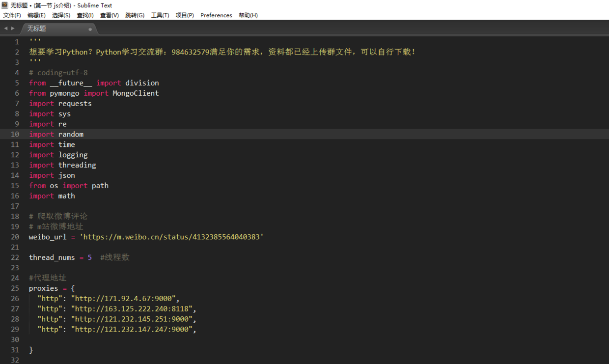Viewport: 609px width, 364px height.
Task: Click on the thread_nums value 5
Action: click(x=90, y=257)
